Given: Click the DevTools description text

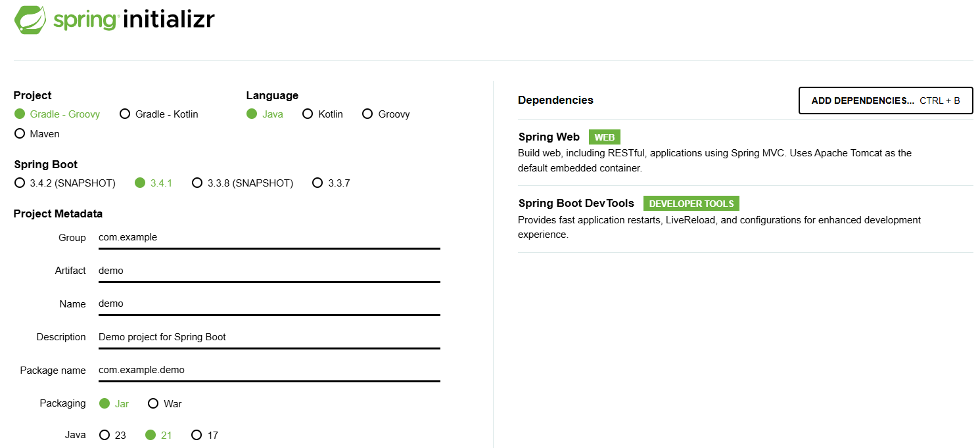Looking at the screenshot, I should click(719, 227).
